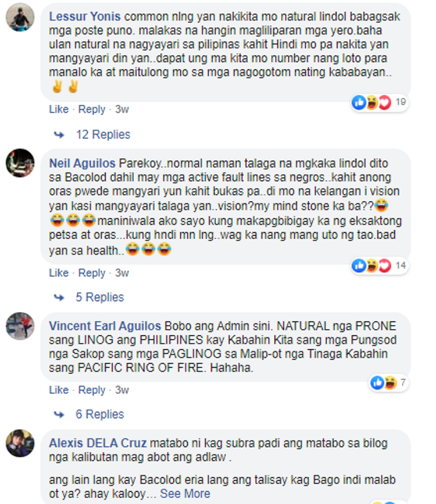
Task: Open reactions on Vincent Earl Aguilos comment
Action: pos(388,383)
